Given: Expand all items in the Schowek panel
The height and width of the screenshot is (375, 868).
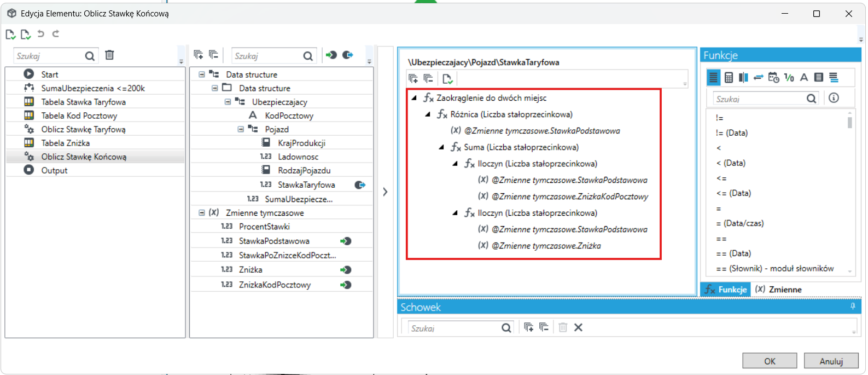Looking at the screenshot, I should click(x=528, y=327).
